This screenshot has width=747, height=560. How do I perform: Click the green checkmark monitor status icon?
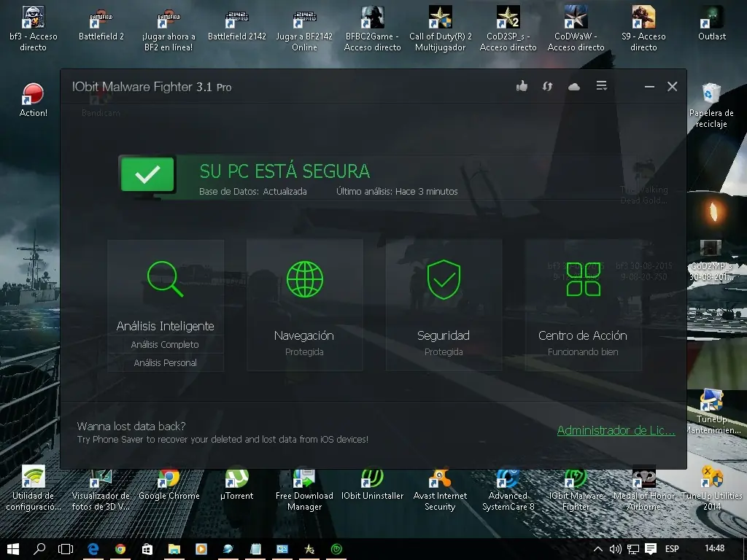(147, 176)
